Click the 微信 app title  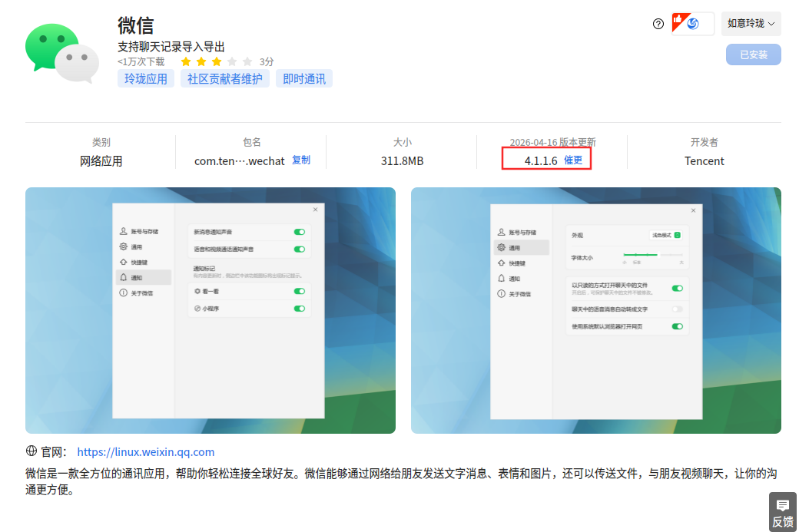click(x=135, y=25)
